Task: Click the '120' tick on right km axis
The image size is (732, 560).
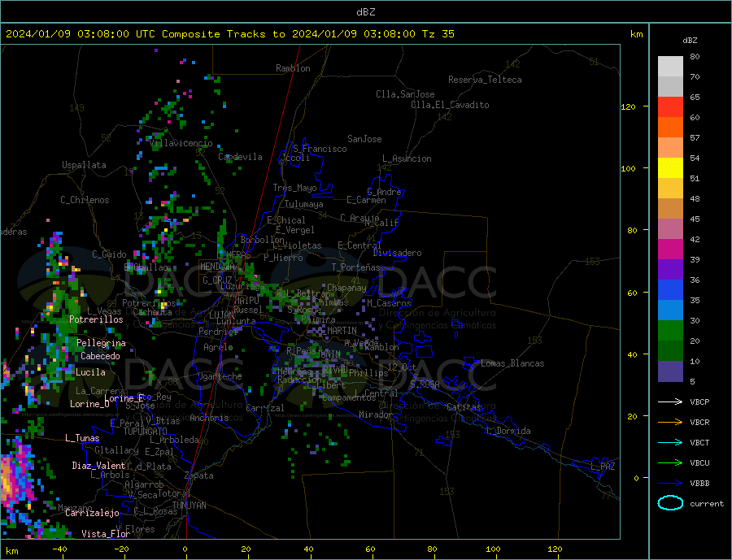Action: pyautogui.click(x=629, y=106)
